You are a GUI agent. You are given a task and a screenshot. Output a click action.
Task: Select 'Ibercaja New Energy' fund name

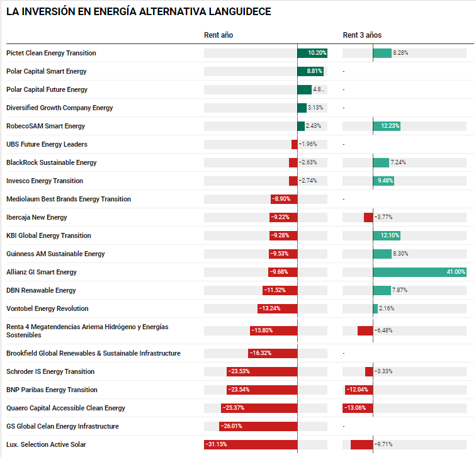point(37,217)
